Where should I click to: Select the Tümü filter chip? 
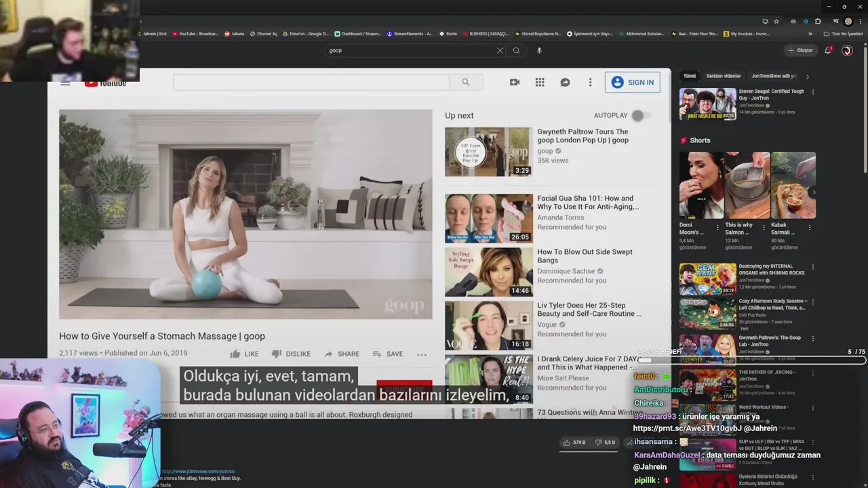tap(690, 76)
